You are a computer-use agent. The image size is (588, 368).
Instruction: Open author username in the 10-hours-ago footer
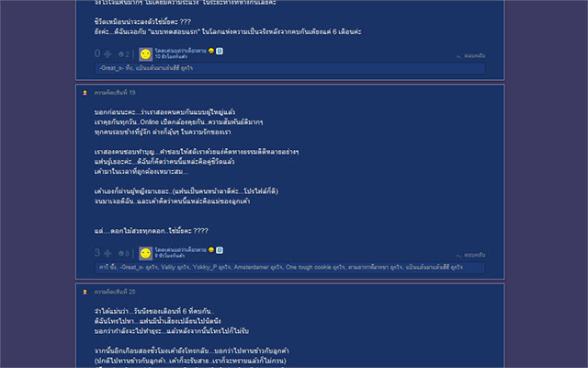point(180,51)
